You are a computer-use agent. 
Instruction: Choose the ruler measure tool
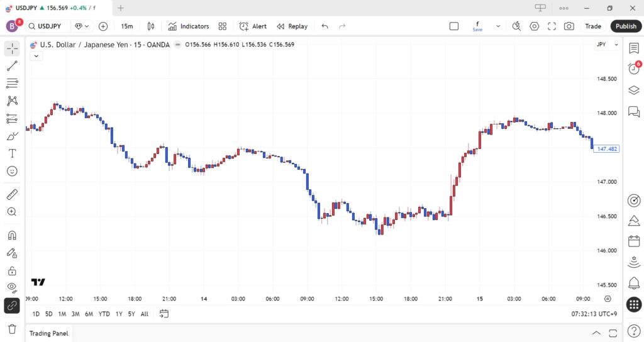[12, 195]
